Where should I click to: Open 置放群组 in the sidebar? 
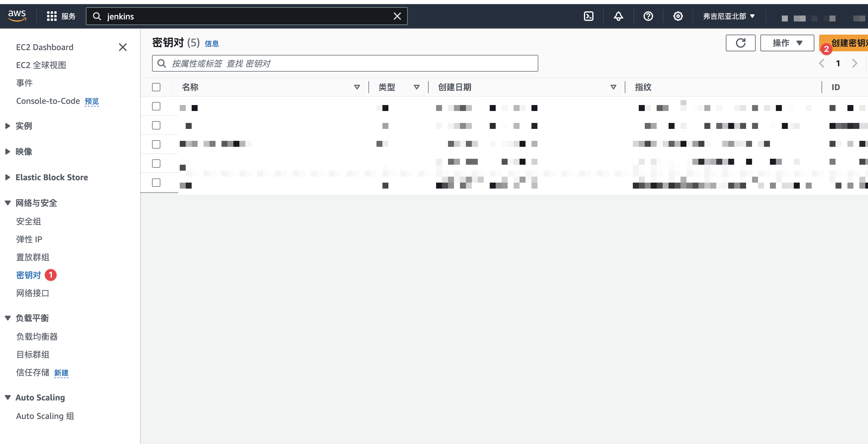coord(33,257)
